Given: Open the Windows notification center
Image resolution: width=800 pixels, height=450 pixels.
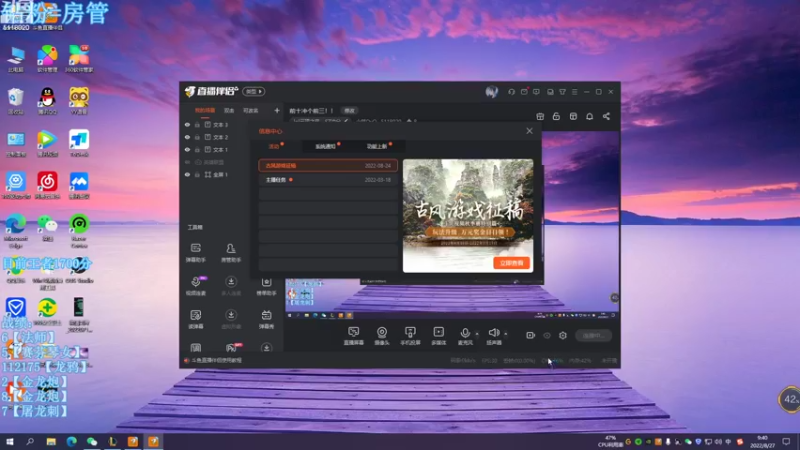Looking at the screenshot, I should coord(786,441).
